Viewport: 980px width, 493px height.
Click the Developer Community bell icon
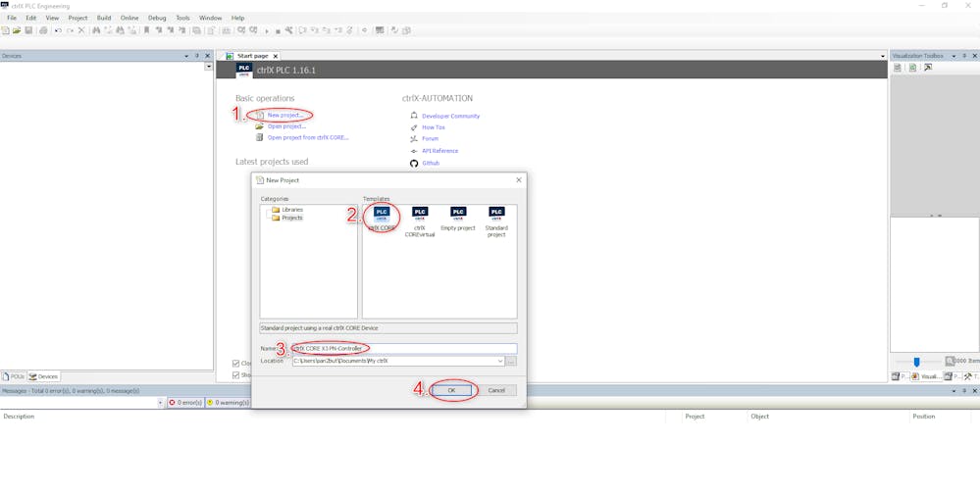[414, 116]
